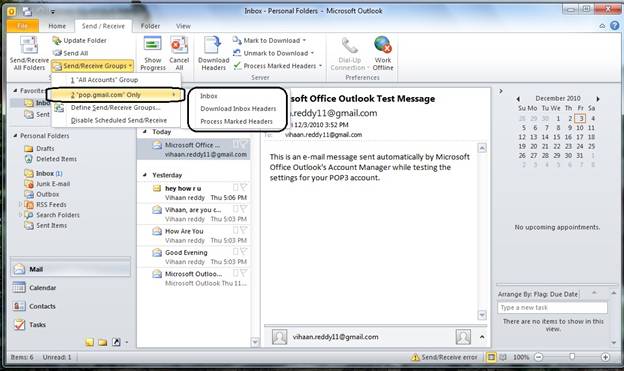Image resolution: width=624 pixels, height=371 pixels.
Task: Open the Outbox folder
Action: click(47, 194)
